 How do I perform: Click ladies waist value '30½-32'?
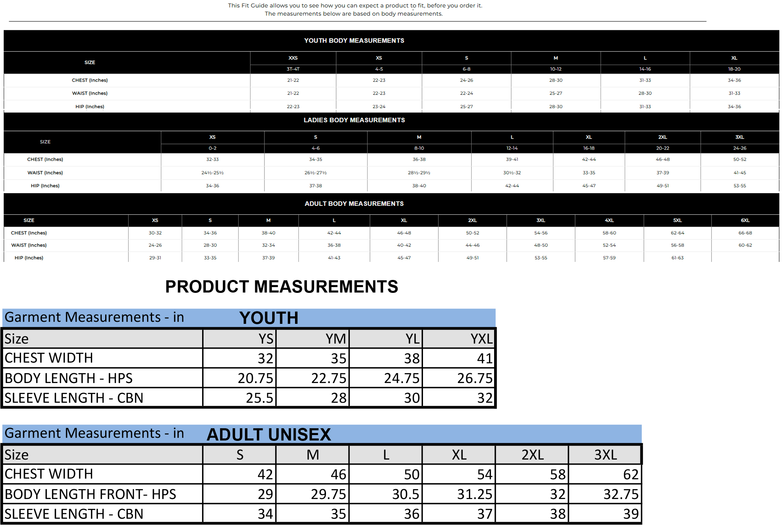coord(512,173)
